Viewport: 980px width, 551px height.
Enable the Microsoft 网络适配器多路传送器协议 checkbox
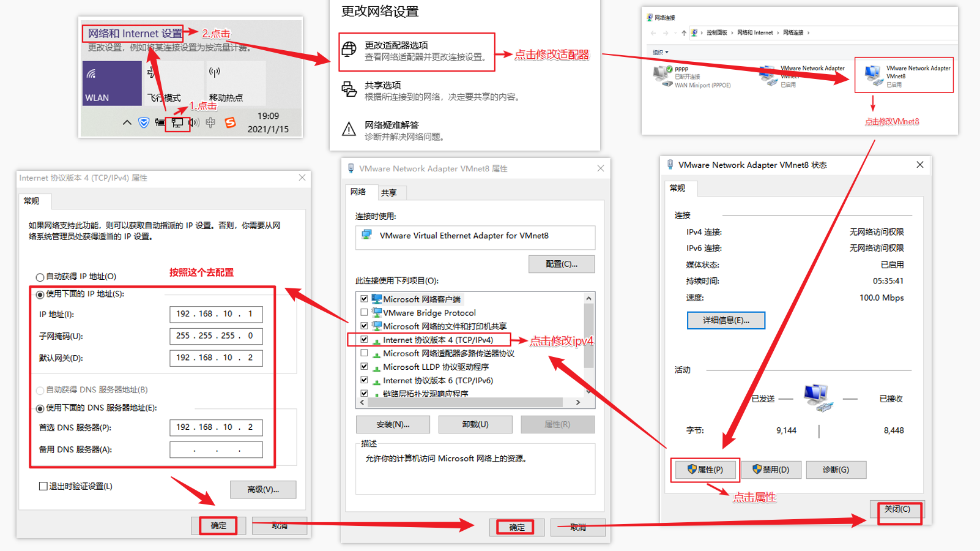[x=364, y=353]
